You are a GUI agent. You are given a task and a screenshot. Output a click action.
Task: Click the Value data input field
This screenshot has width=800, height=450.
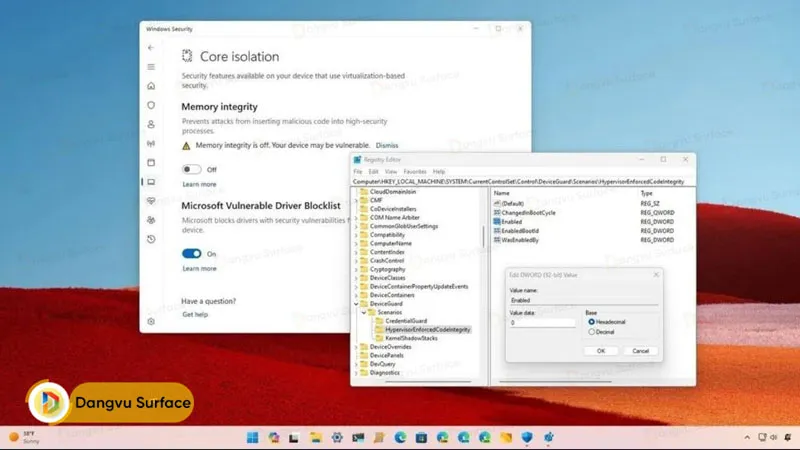tap(542, 322)
